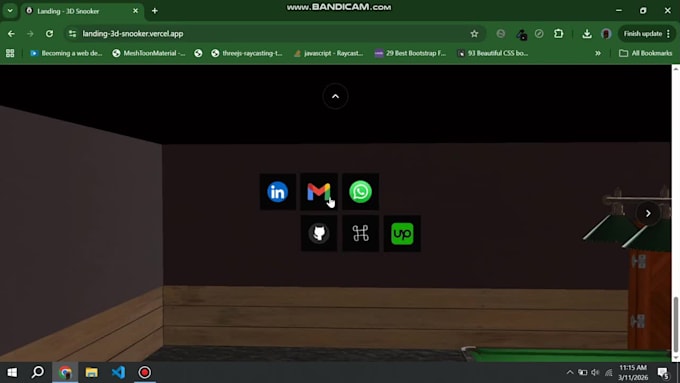Bookmark this page with the star
Screen dimensions: 680x383
(x=474, y=33)
